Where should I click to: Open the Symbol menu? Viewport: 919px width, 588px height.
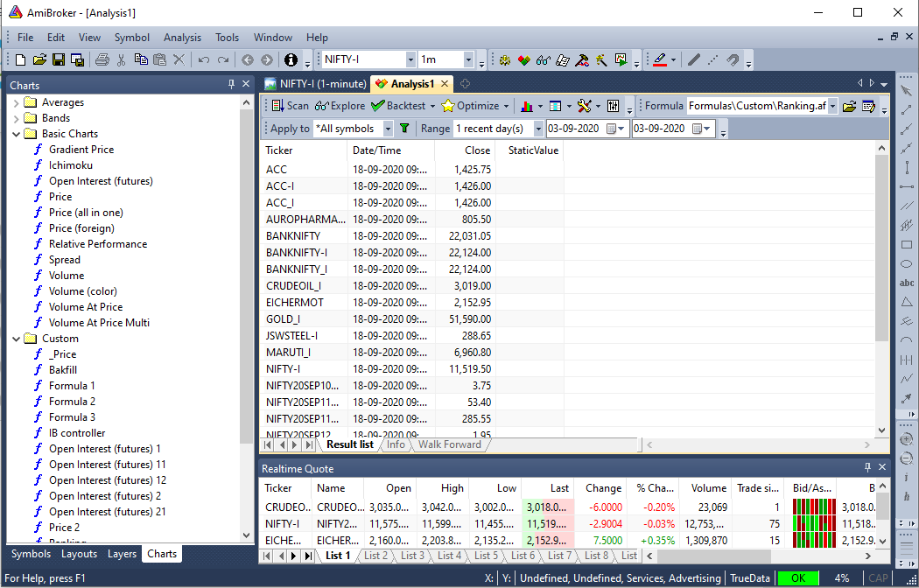(132, 38)
